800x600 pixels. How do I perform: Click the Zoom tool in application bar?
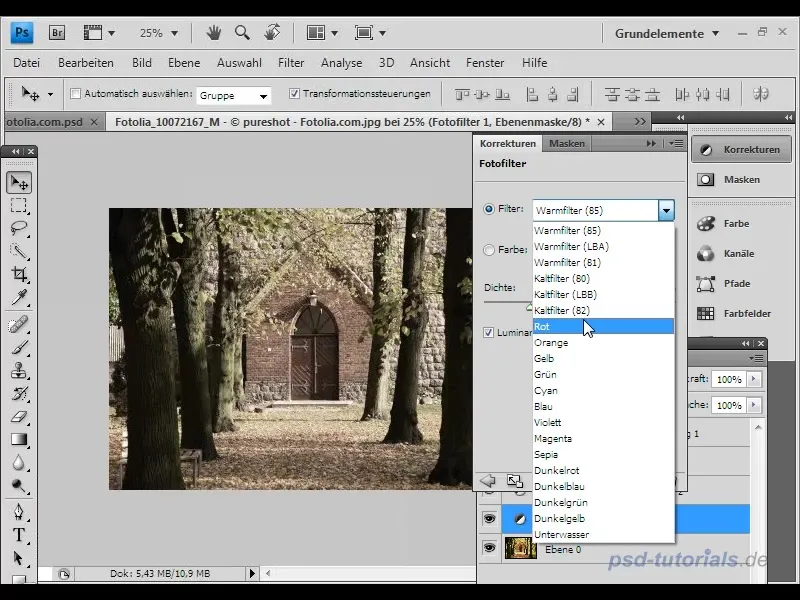point(242,33)
